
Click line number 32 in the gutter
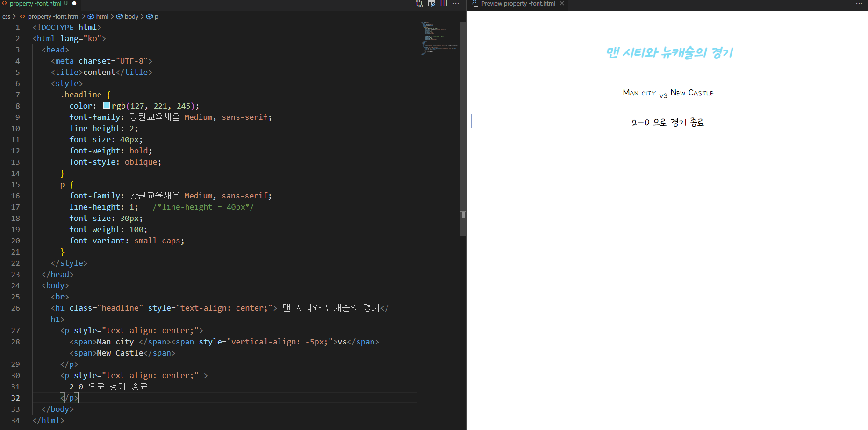pyautogui.click(x=15, y=398)
